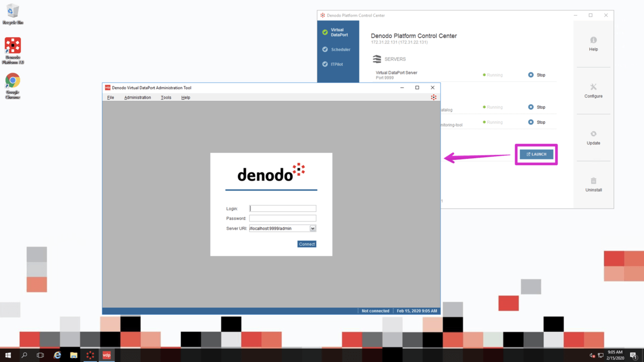This screenshot has height=362, width=644.
Task: Open Help in Control Center sidebar
Action: (x=593, y=44)
